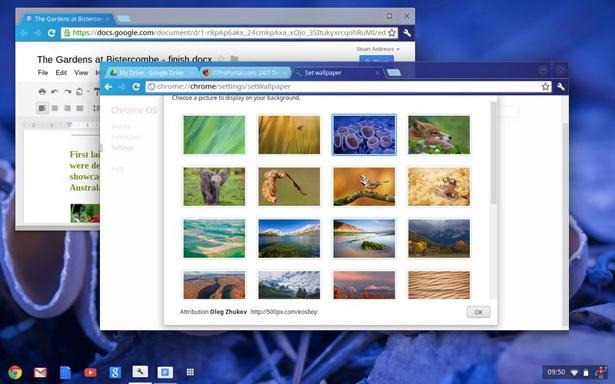
Task: Choose the mossy rock beach wallpaper
Action: tap(364, 238)
